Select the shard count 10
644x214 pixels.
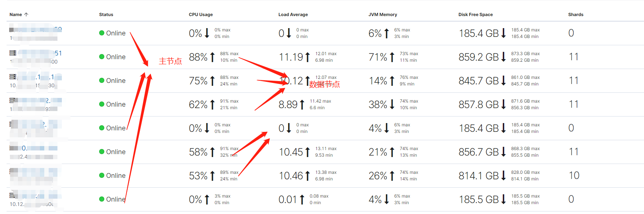point(574,176)
